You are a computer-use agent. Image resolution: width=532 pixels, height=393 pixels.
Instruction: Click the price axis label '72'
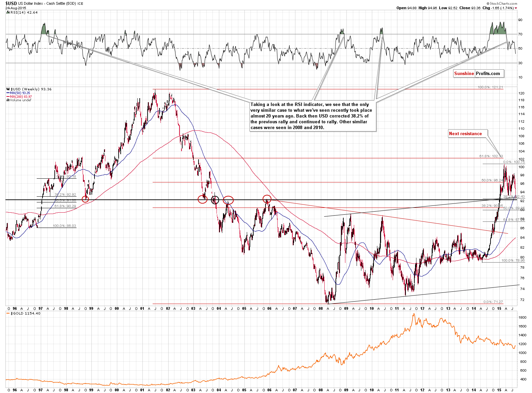point(522,300)
